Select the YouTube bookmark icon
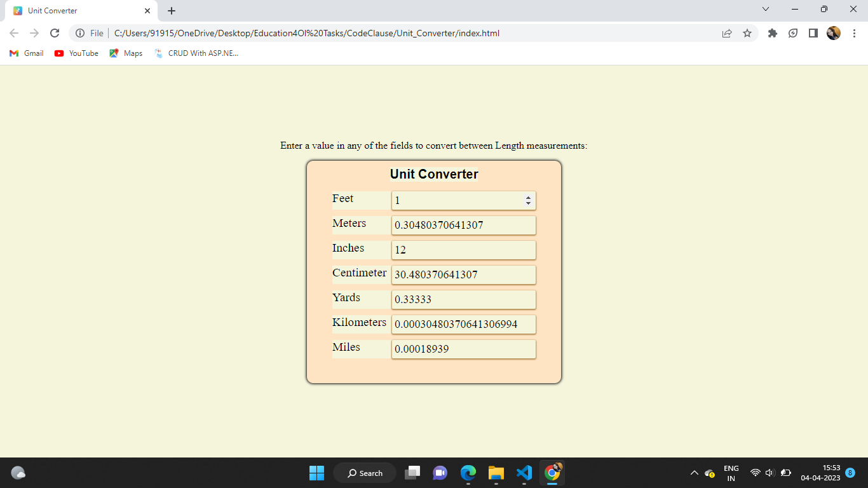 (x=58, y=53)
